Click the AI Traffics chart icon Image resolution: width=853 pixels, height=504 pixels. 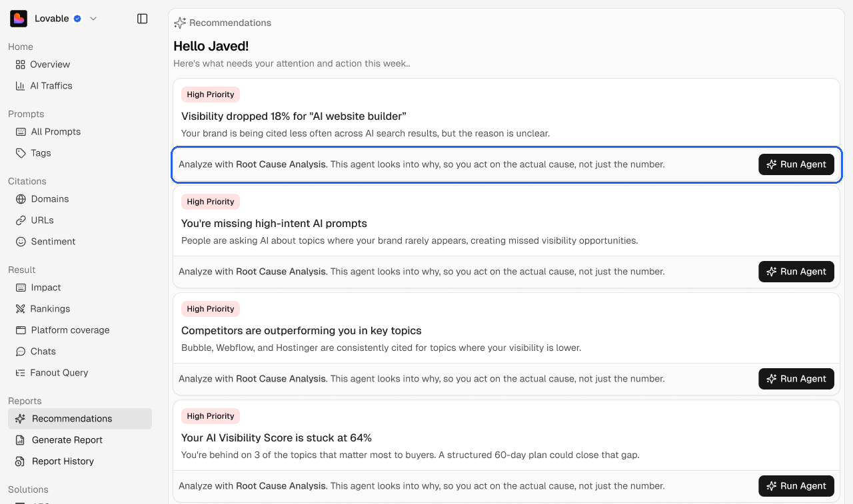[20, 86]
